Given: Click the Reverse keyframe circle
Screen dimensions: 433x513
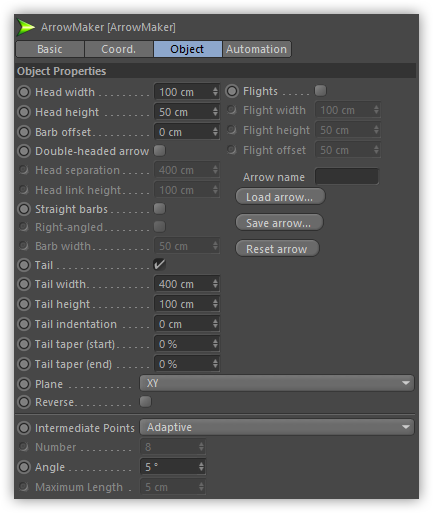Looking at the screenshot, I should click(x=24, y=402).
